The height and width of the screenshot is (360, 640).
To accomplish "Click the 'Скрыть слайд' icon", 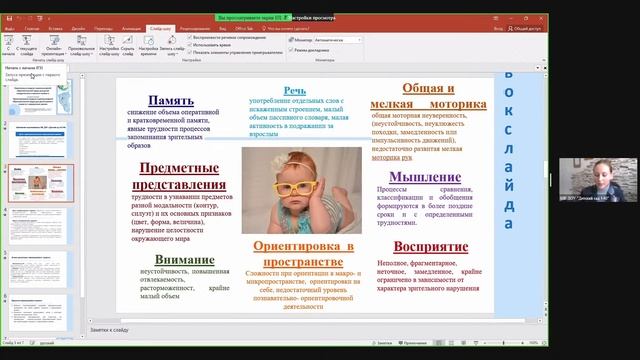I will pyautogui.click(x=128, y=45).
